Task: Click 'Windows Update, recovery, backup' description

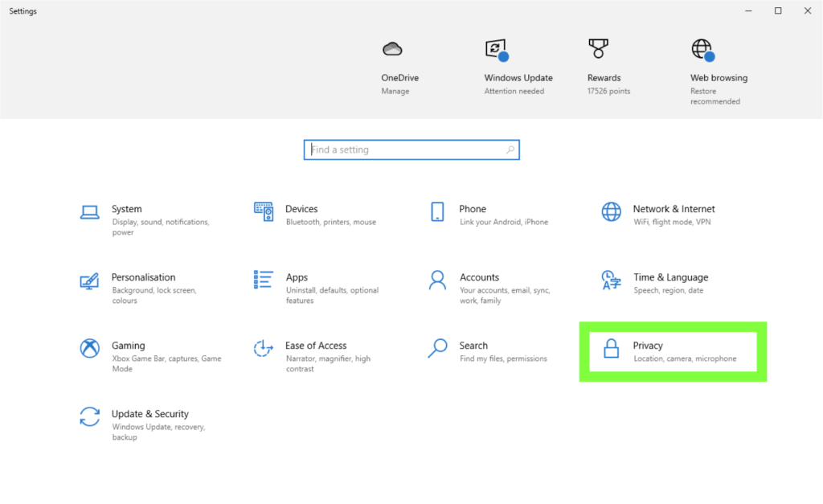Action: pyautogui.click(x=158, y=432)
